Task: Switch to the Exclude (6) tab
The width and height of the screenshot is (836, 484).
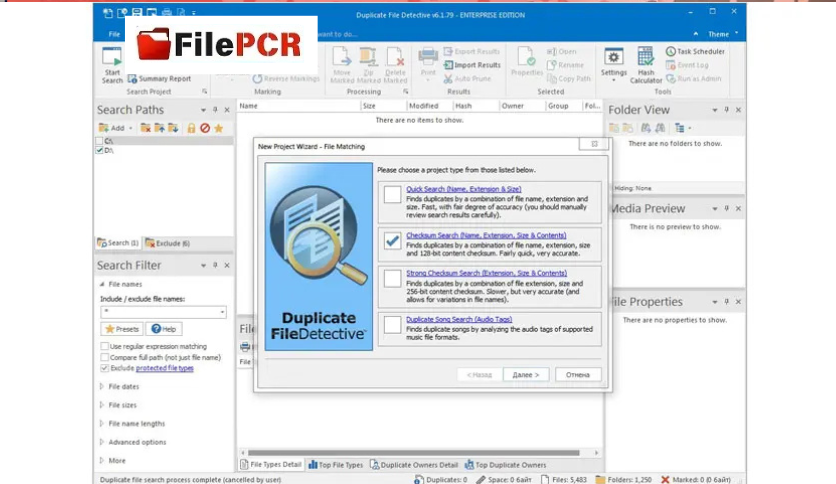Action: pyautogui.click(x=167, y=243)
